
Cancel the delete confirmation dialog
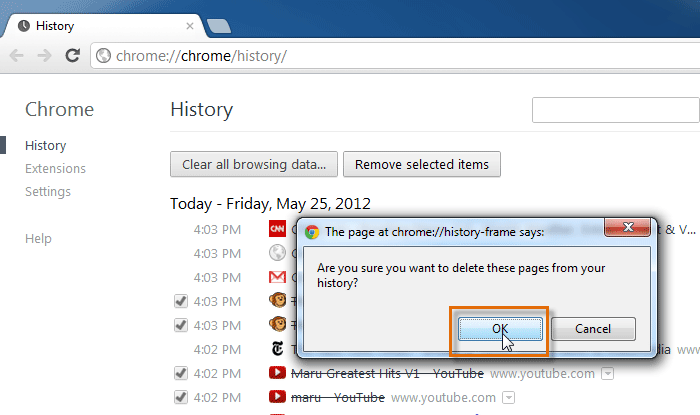593,329
